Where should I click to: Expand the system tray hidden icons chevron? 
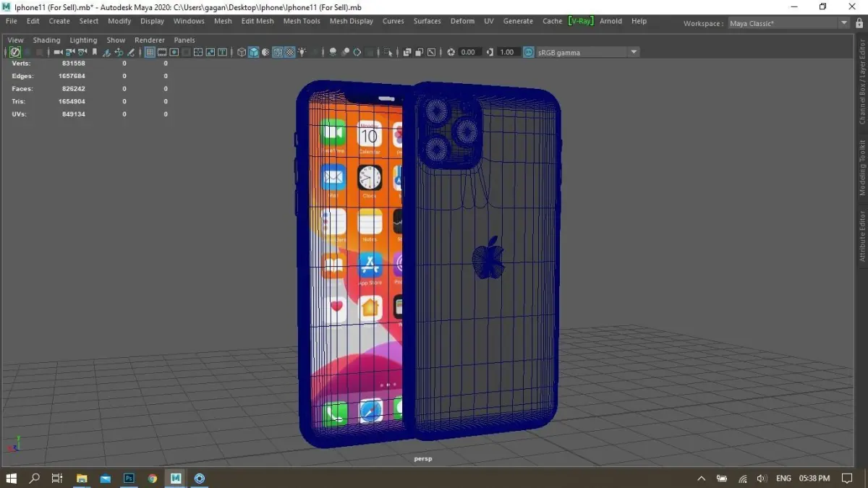pyautogui.click(x=701, y=479)
